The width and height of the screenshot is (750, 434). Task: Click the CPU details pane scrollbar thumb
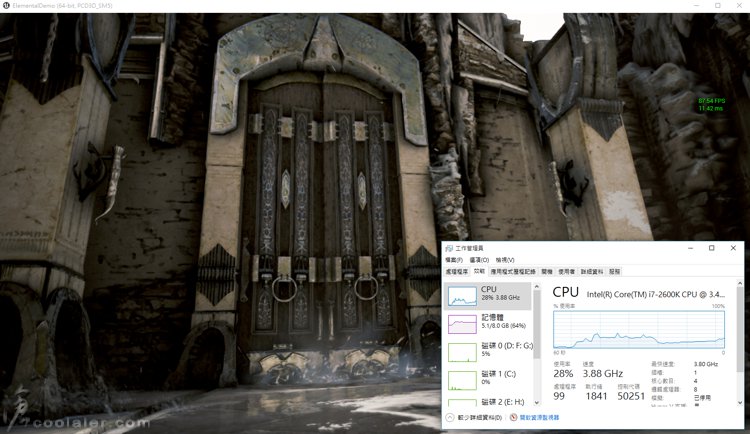click(740, 329)
